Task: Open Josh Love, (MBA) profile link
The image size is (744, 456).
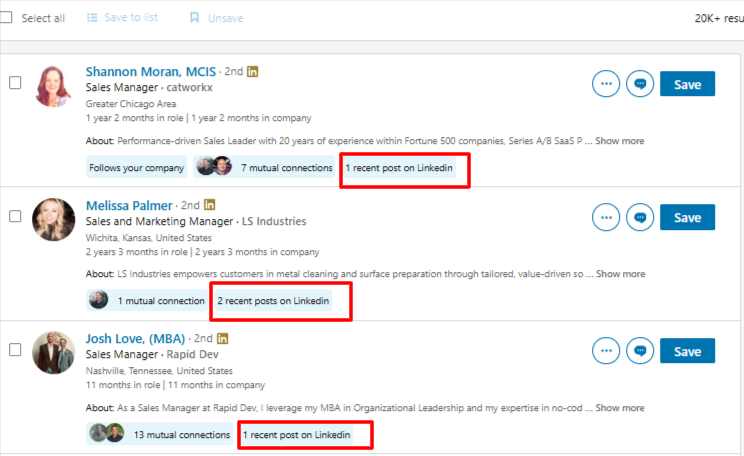Action: (135, 339)
